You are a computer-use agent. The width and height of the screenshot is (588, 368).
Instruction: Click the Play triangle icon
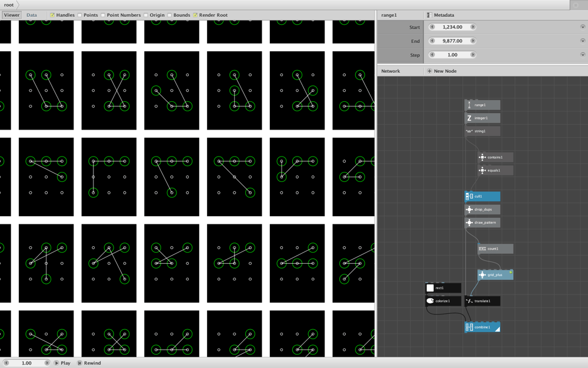(x=56, y=363)
